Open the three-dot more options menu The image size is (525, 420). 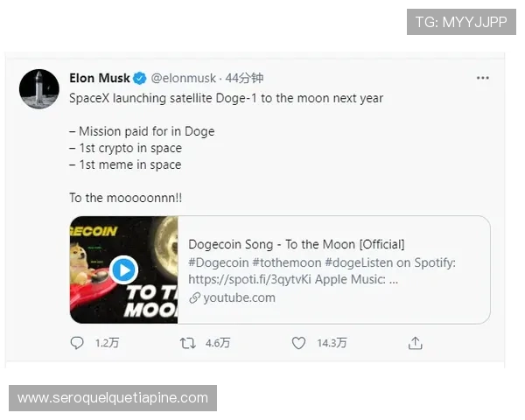[483, 78]
